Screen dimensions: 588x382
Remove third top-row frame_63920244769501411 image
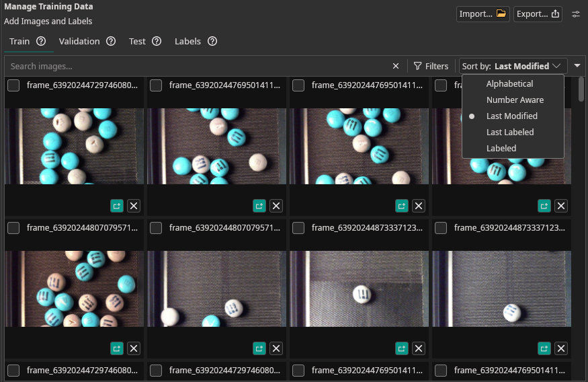tap(419, 206)
